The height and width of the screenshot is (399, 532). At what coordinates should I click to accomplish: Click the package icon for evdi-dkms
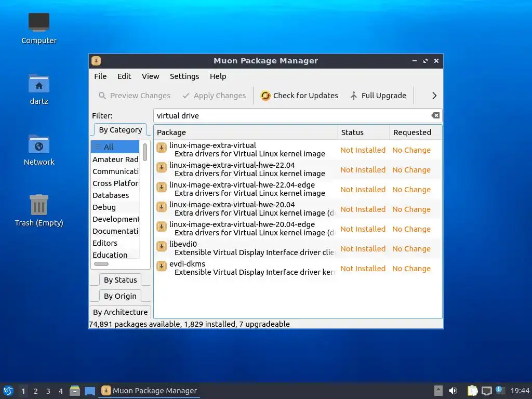[162, 266]
